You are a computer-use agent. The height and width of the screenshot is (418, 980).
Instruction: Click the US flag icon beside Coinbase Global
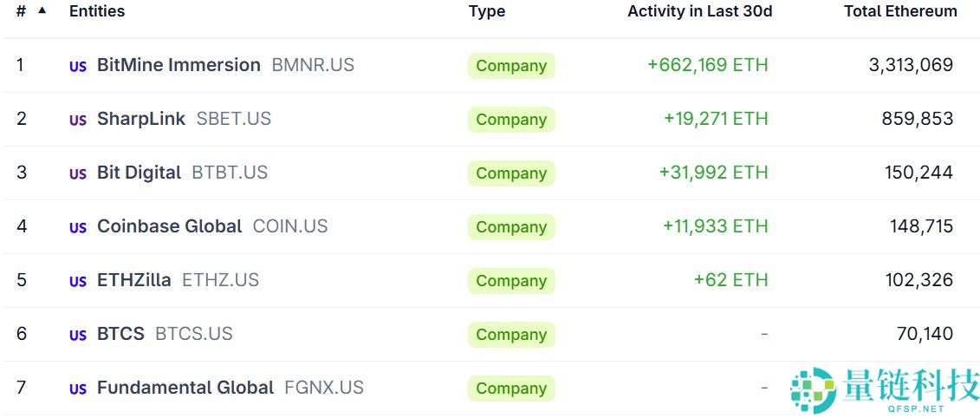[78, 228]
